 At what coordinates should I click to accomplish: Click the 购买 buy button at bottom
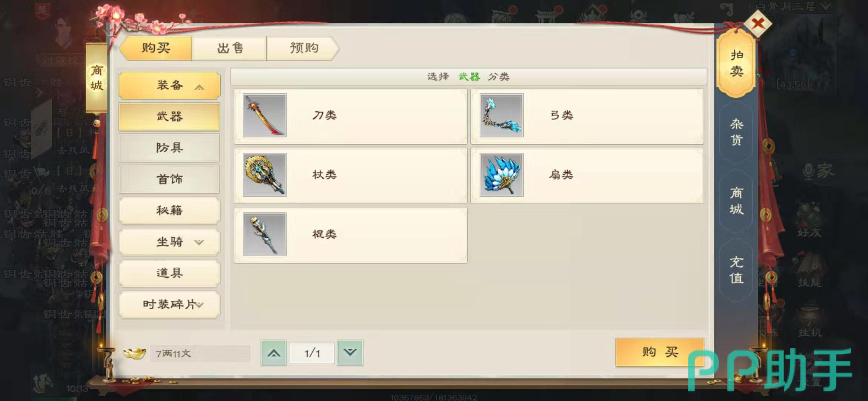pyautogui.click(x=660, y=352)
